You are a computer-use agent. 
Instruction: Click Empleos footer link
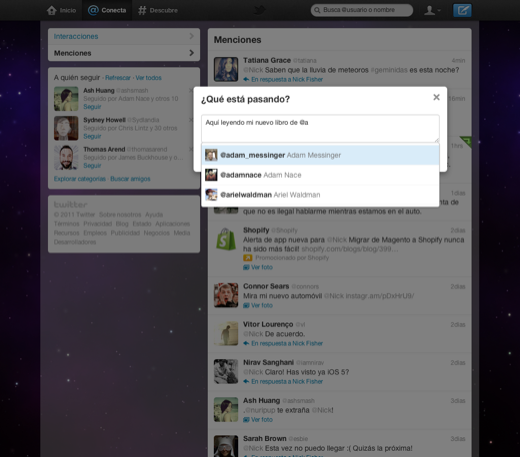point(95,233)
